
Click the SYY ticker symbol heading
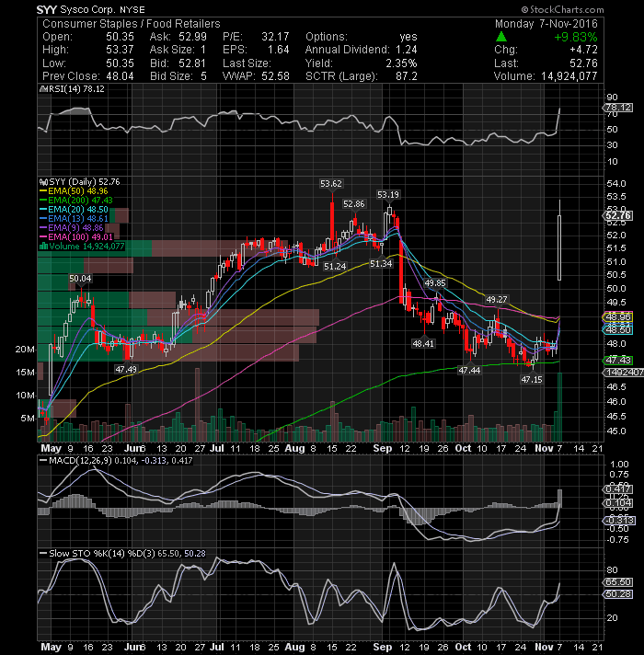tap(47, 9)
